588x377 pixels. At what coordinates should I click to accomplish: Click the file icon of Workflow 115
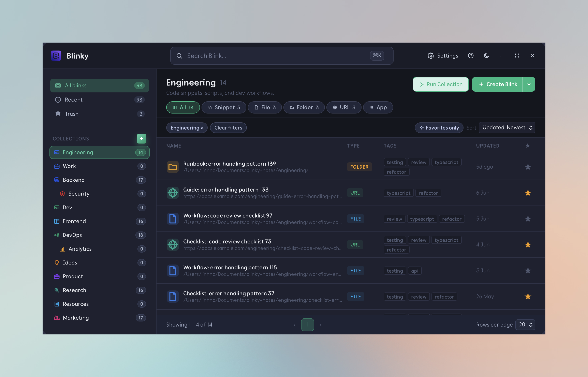[x=173, y=271]
